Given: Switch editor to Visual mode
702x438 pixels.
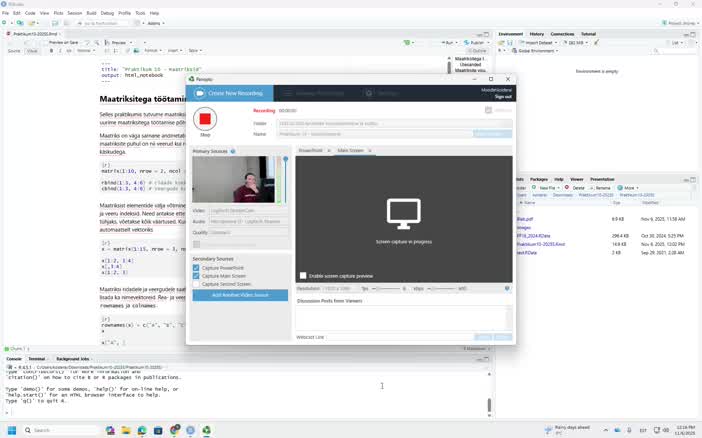Looking at the screenshot, I should pyautogui.click(x=32, y=51).
